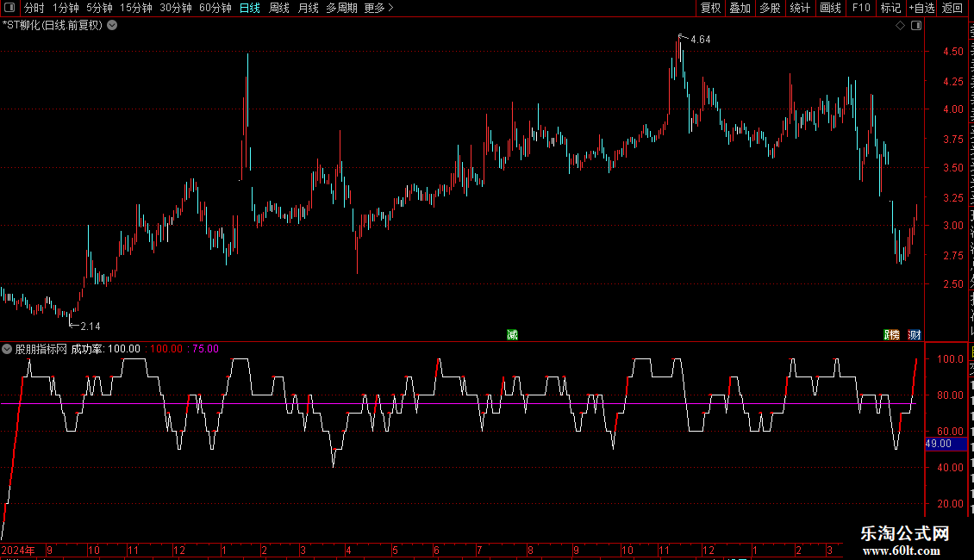Open the 多股 multi-stock view
The width and height of the screenshot is (974, 560).
tap(771, 8)
